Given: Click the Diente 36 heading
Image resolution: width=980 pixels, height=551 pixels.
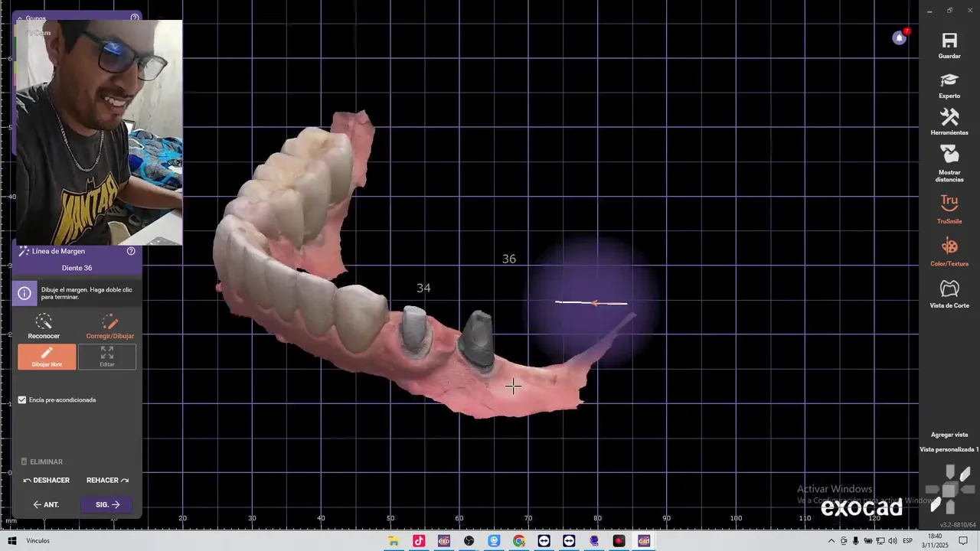Looking at the screenshot, I should (77, 268).
